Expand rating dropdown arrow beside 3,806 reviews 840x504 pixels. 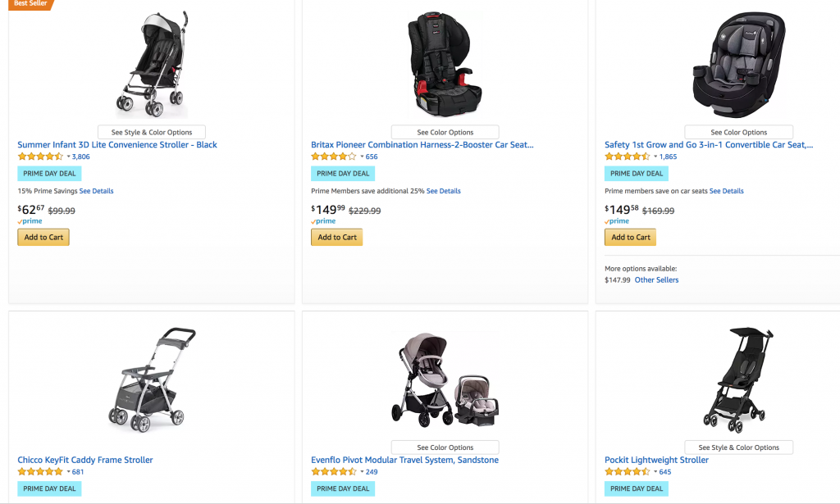coord(69,157)
